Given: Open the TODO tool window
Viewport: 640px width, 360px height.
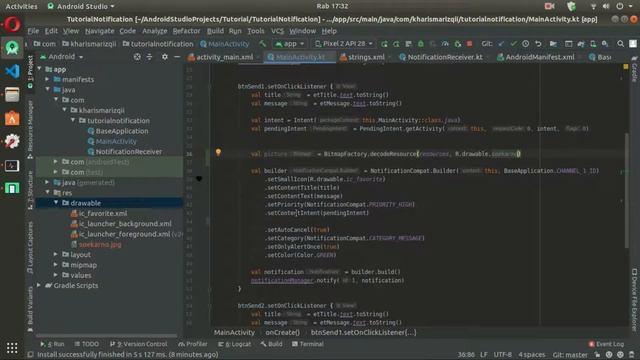Looking at the screenshot, I should 87,344.
